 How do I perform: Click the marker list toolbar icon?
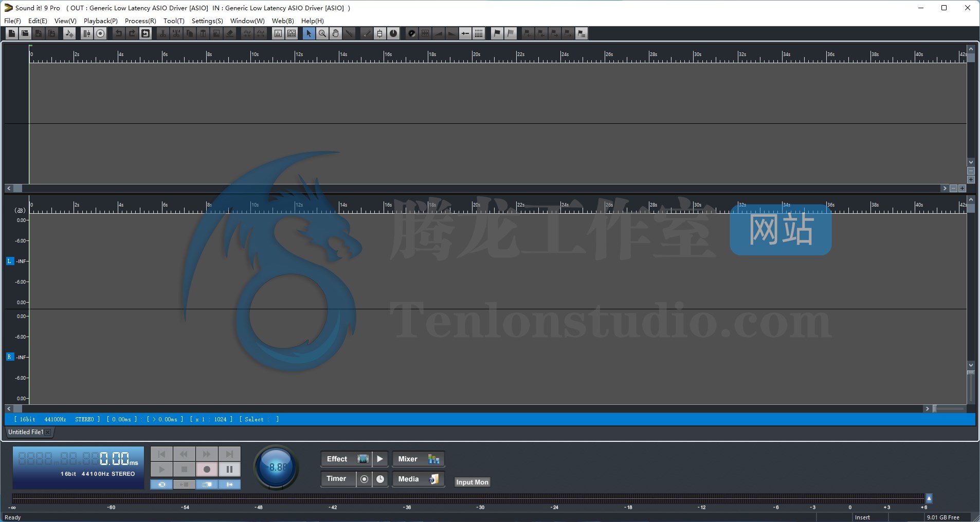(x=582, y=33)
